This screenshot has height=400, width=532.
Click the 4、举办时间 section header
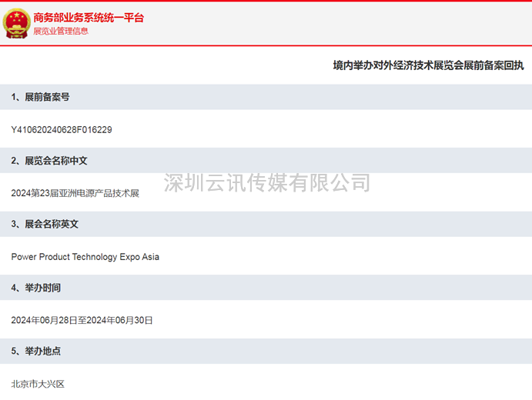(266, 288)
